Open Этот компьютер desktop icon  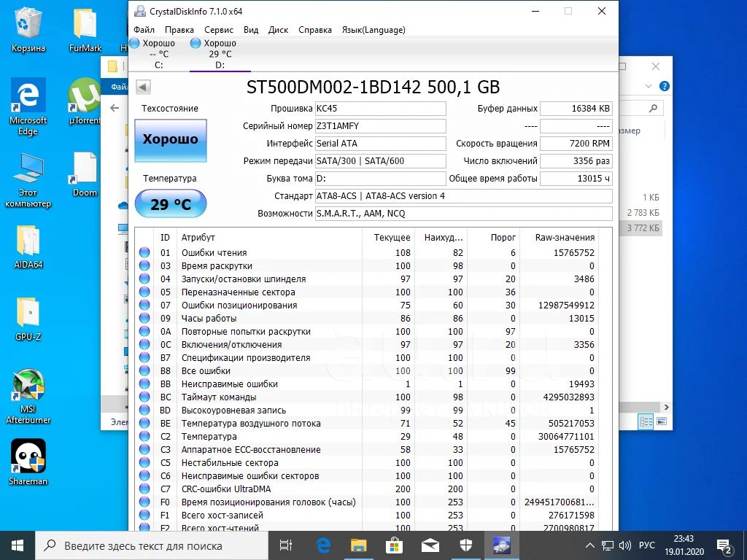[28, 181]
